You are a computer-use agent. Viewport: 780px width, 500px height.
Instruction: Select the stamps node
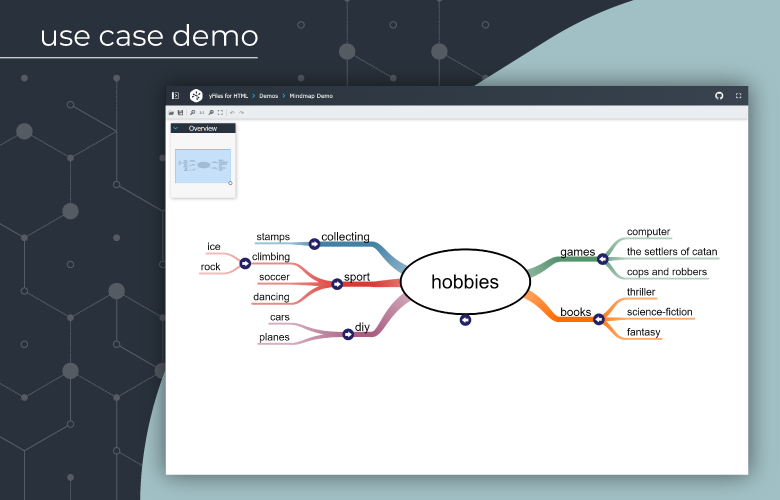tap(273, 237)
